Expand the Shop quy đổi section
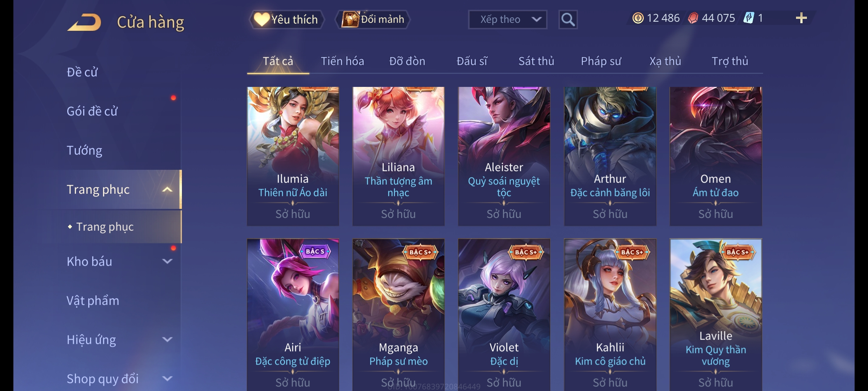The width and height of the screenshot is (868, 391). [x=167, y=379]
